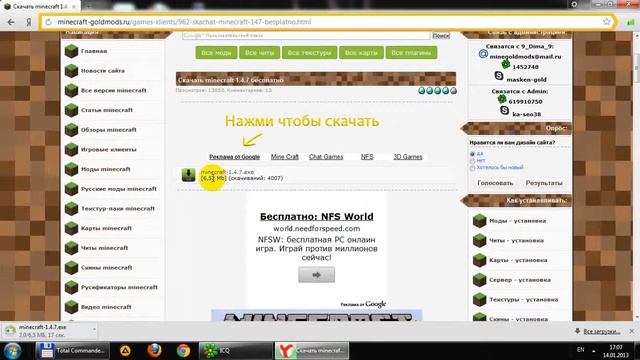Switch the EN language indicator
This screenshot has width=640, height=360.
(580, 350)
